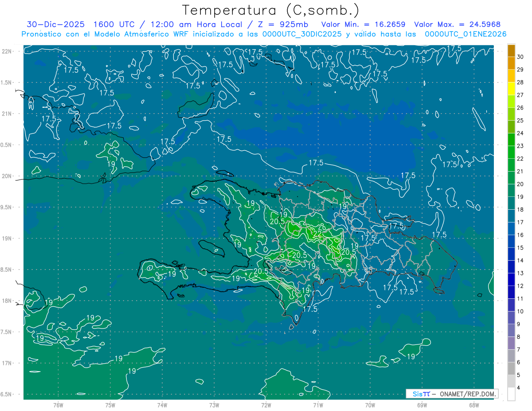Click the '70W' longitude axis label

370,405
